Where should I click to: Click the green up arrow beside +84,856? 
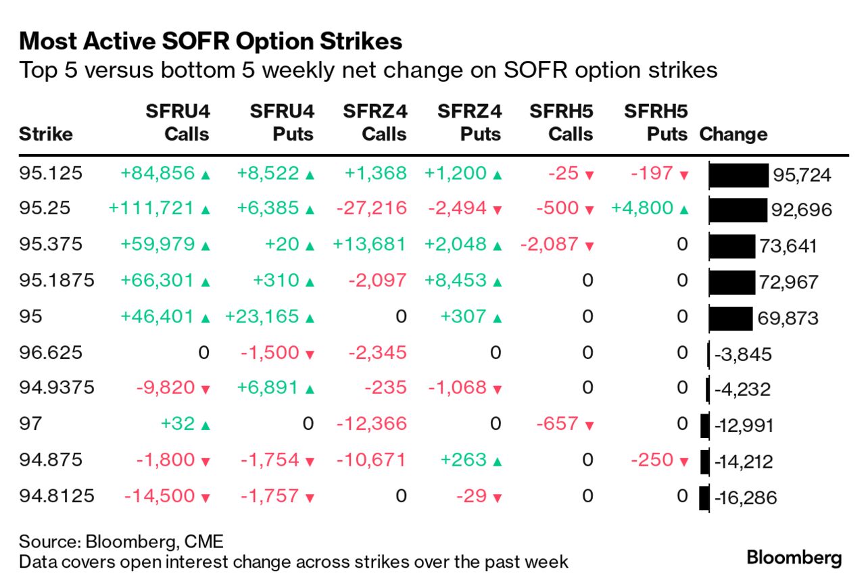(206, 174)
